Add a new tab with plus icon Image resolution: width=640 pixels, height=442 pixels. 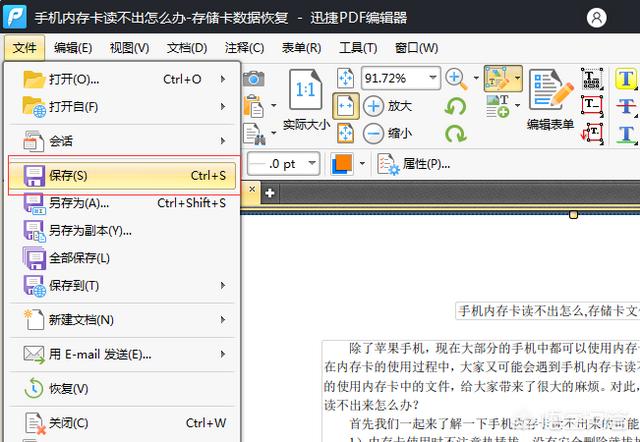point(270,193)
